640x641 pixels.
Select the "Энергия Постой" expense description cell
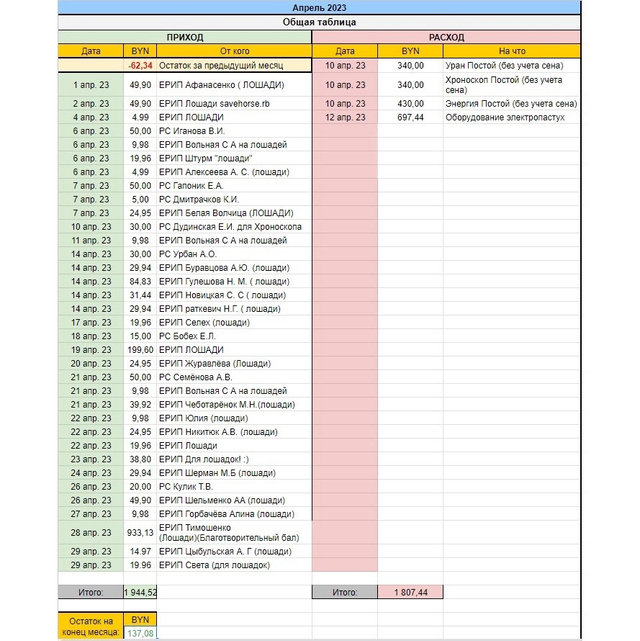511,103
